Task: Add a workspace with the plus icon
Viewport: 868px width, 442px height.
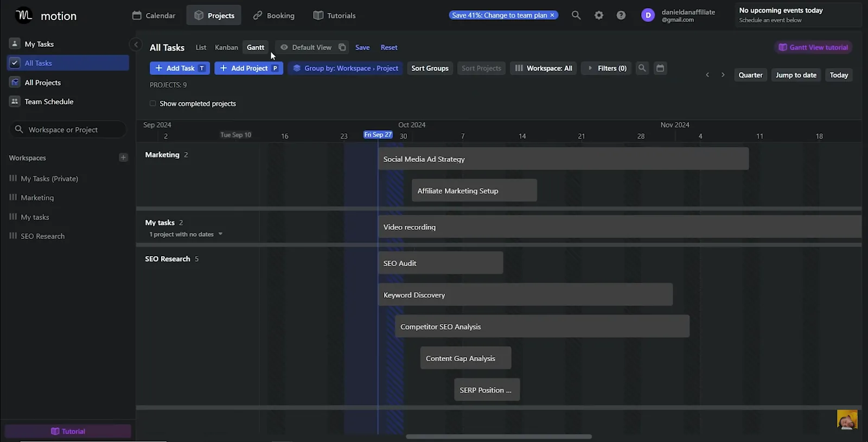Action: pyautogui.click(x=123, y=157)
